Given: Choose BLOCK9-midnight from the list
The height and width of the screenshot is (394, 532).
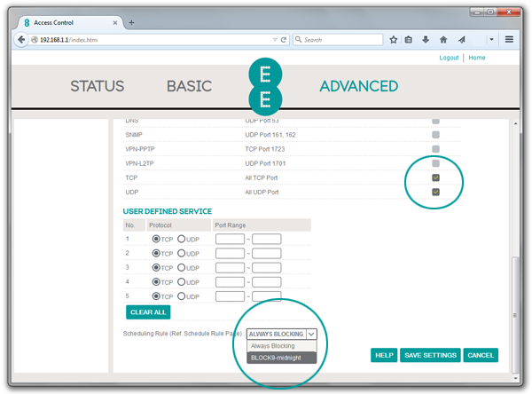Looking at the screenshot, I should click(x=282, y=358).
